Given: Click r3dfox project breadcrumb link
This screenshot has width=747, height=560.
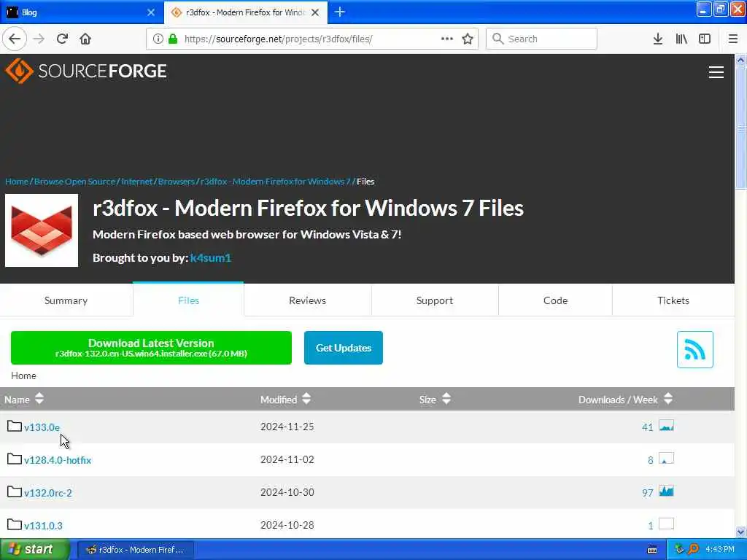Looking at the screenshot, I should [x=275, y=182].
